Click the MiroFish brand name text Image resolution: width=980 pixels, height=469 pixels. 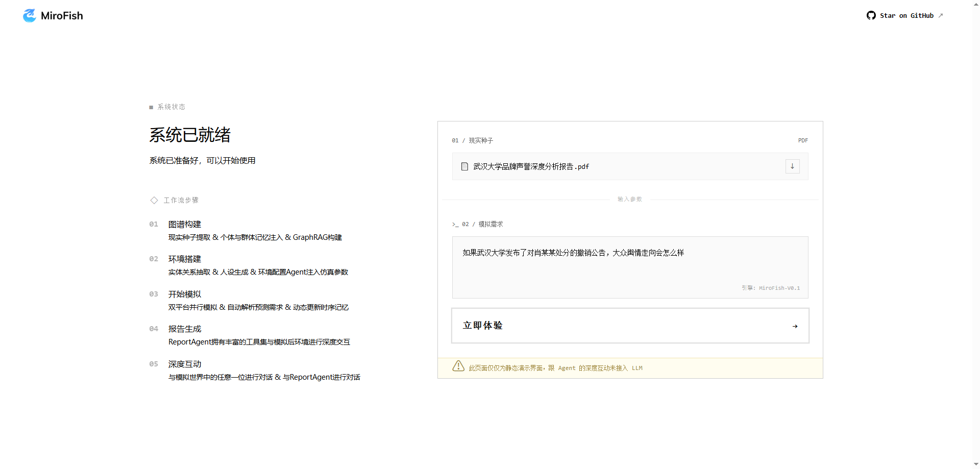pos(62,16)
